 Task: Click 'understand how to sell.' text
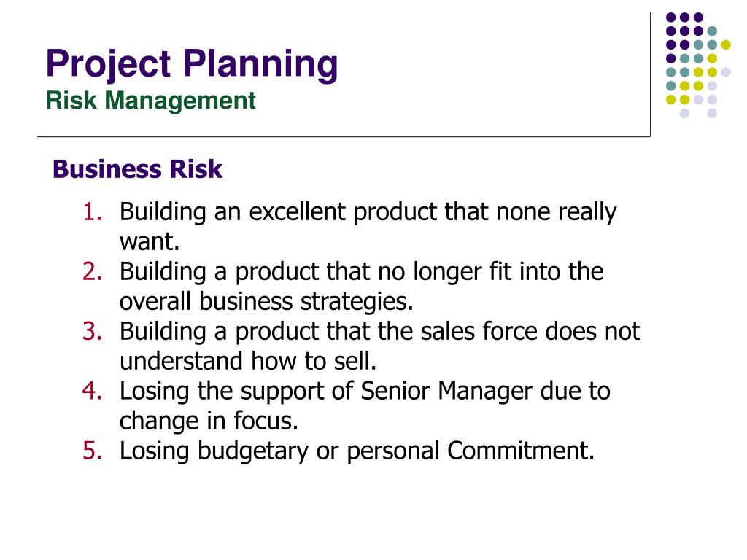tap(248, 361)
